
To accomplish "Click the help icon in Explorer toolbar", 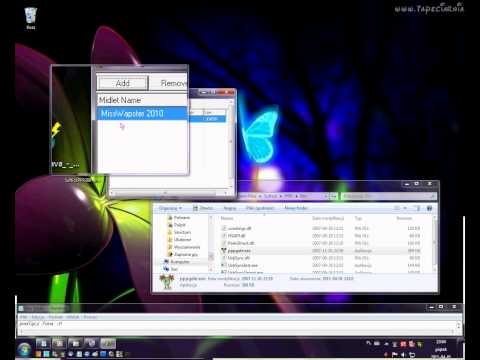I will 429,208.
